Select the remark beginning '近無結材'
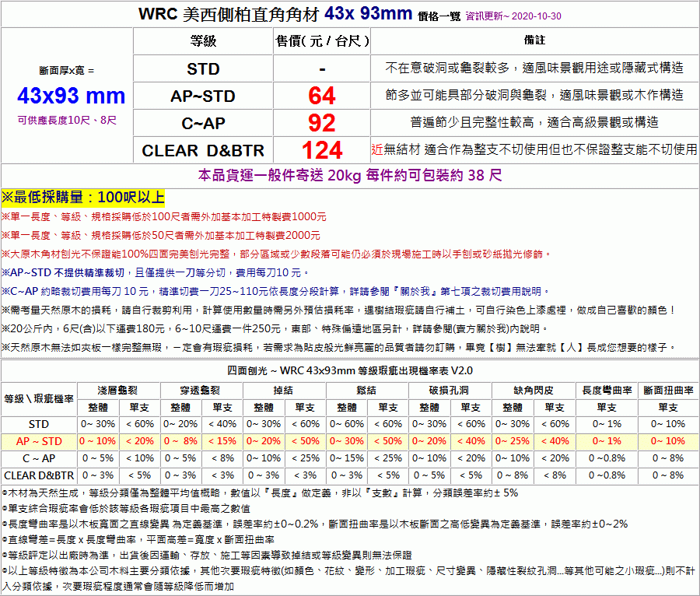 point(534,149)
